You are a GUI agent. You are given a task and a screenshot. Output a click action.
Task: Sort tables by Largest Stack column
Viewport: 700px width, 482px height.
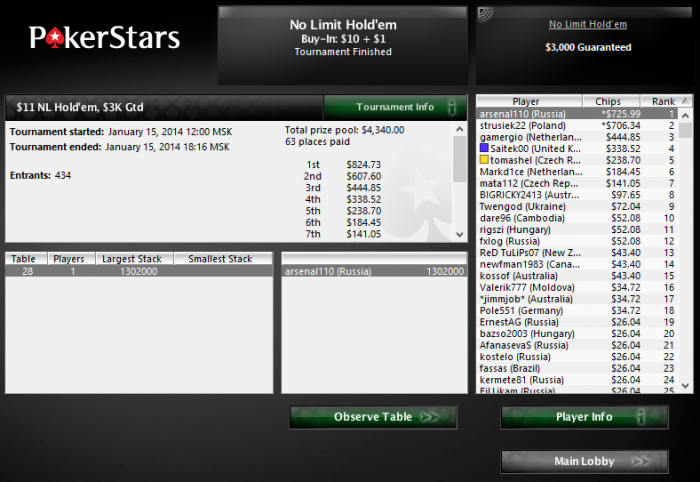134,259
